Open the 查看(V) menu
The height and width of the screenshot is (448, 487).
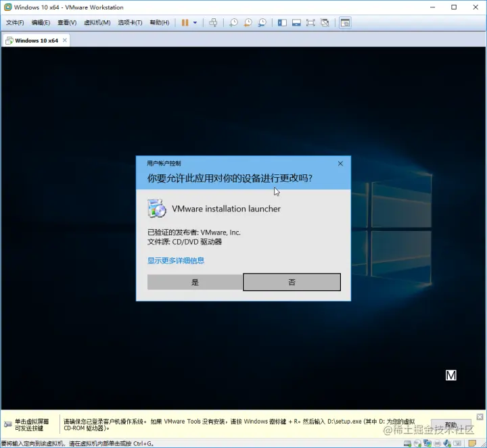pos(67,23)
